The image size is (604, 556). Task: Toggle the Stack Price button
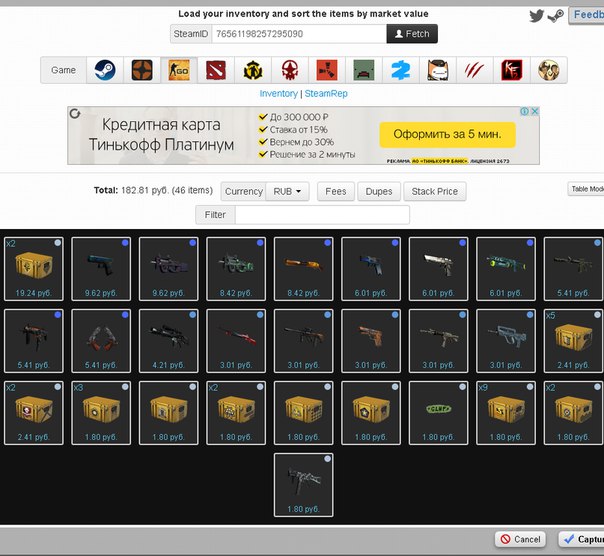click(435, 191)
